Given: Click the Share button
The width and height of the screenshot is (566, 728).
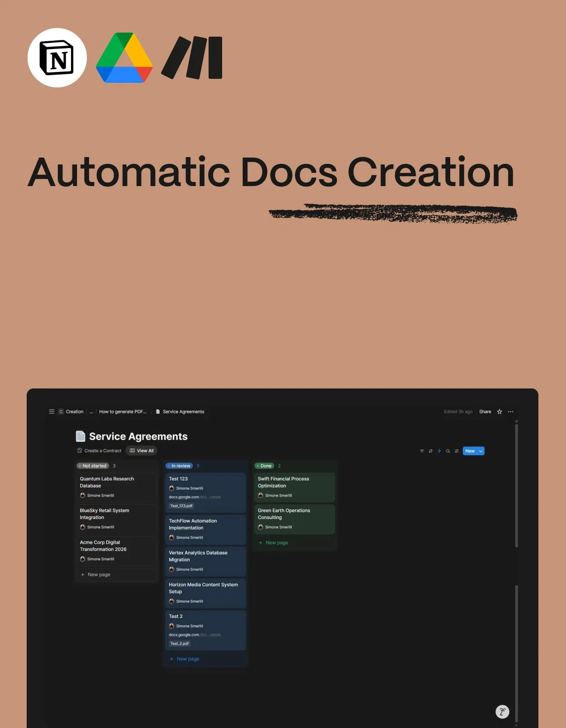Looking at the screenshot, I should pos(485,412).
